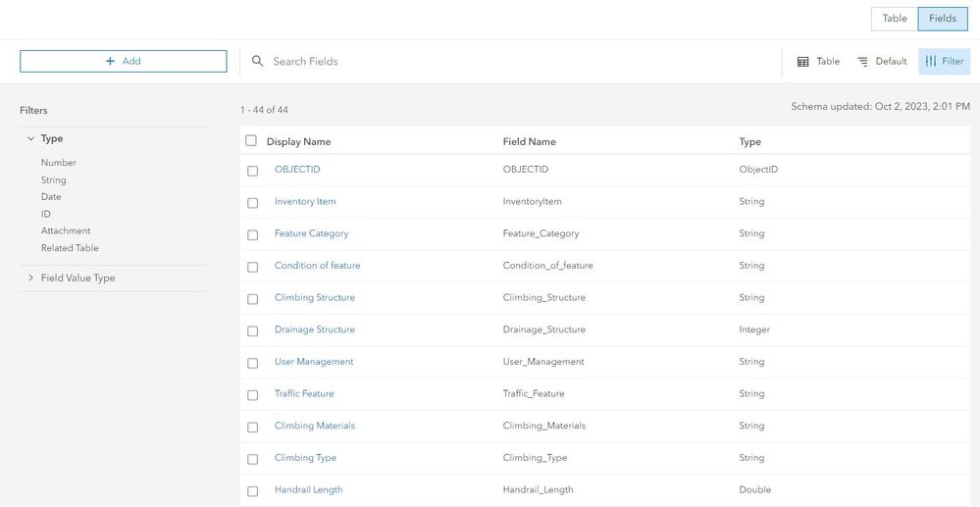Check the select-all fields checkbox

pyautogui.click(x=251, y=141)
